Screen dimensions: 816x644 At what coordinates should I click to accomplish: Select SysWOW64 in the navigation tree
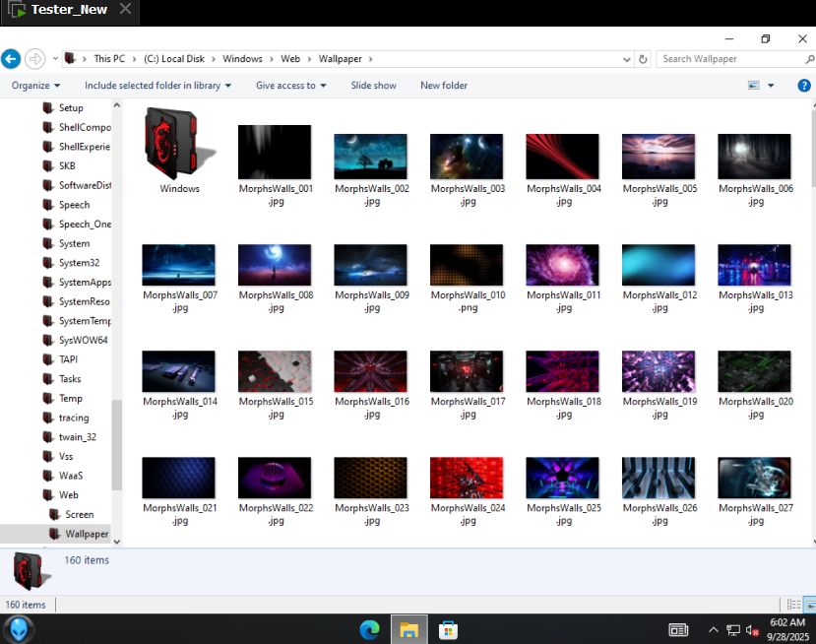pos(83,340)
